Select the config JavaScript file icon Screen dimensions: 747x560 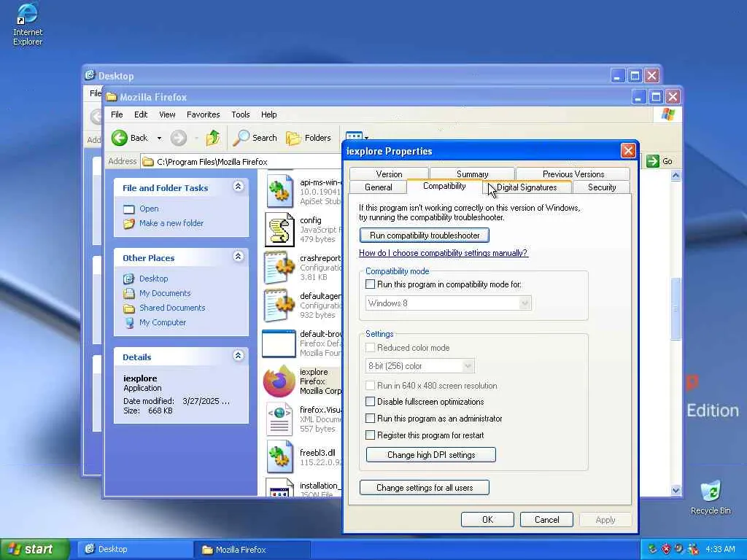click(x=279, y=230)
